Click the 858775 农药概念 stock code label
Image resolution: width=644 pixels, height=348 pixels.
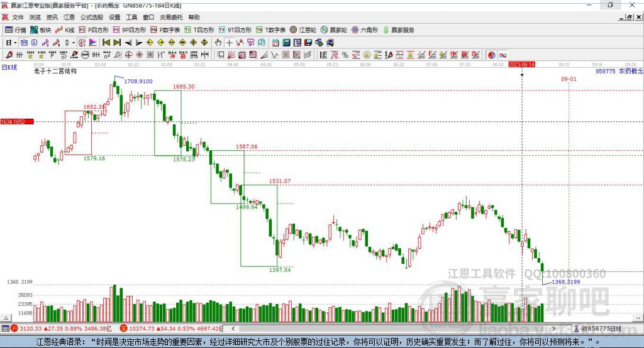[619, 71]
